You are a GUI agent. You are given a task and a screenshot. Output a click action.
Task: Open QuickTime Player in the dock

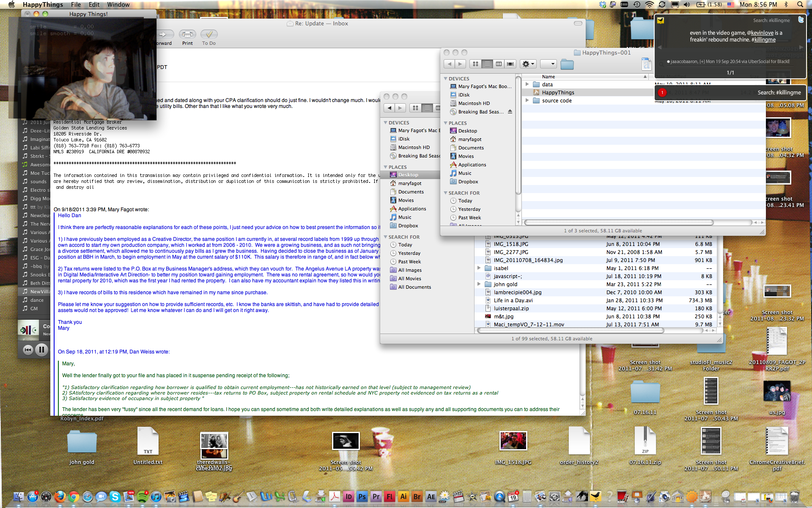point(499,496)
